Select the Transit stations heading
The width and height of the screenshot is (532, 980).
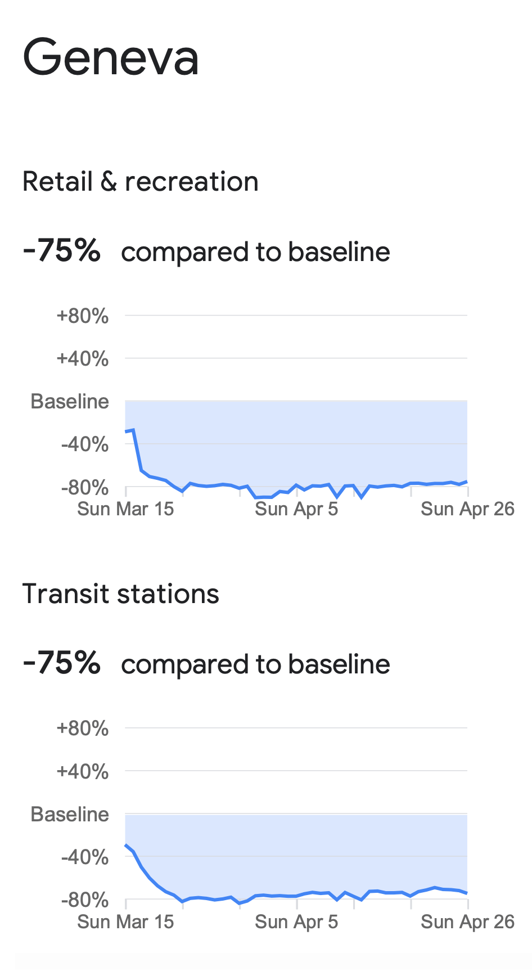tap(121, 594)
